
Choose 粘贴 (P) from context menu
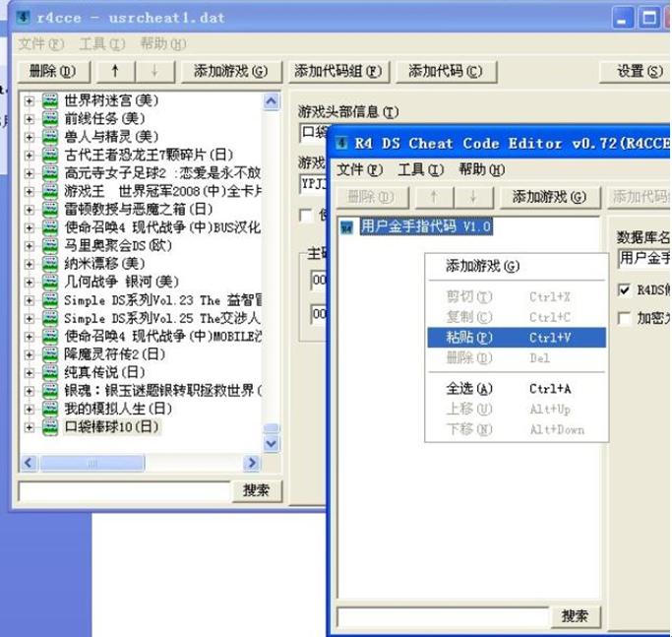tap(517, 338)
